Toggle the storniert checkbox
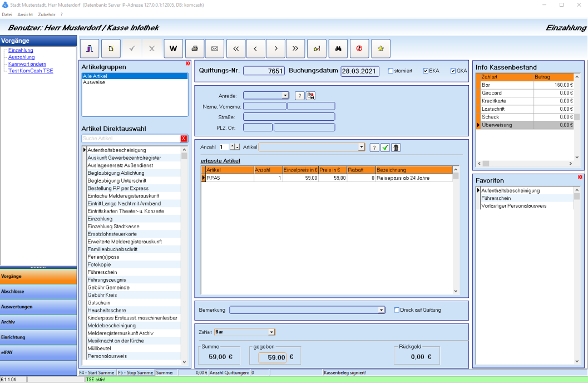This screenshot has height=383, width=588. [391, 71]
